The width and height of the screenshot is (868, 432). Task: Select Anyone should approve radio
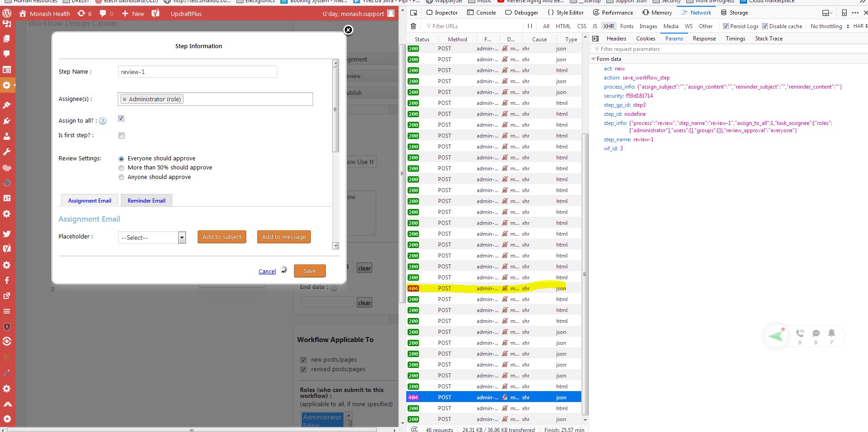[x=121, y=178]
